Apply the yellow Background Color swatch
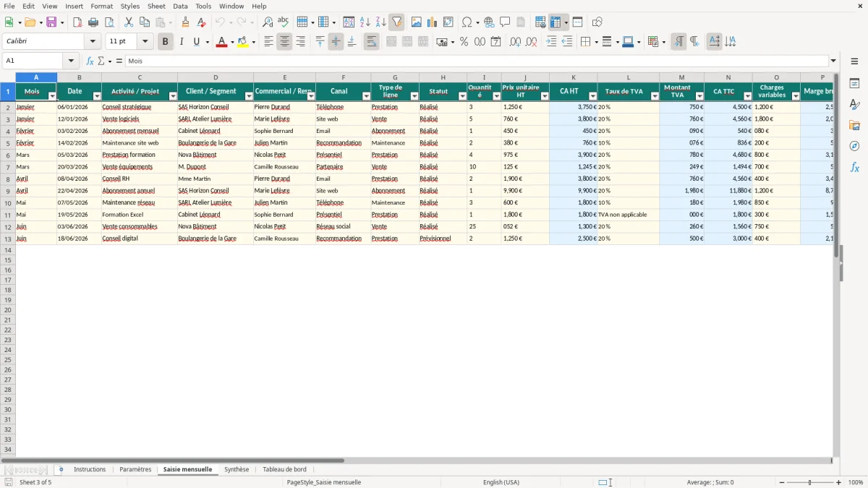Screen dimensions: 868x488 [242, 42]
